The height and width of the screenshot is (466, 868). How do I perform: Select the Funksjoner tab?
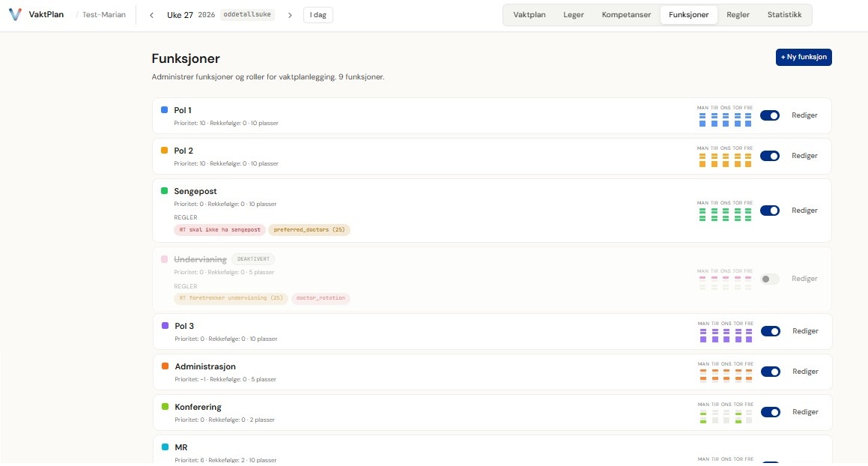pyautogui.click(x=689, y=15)
